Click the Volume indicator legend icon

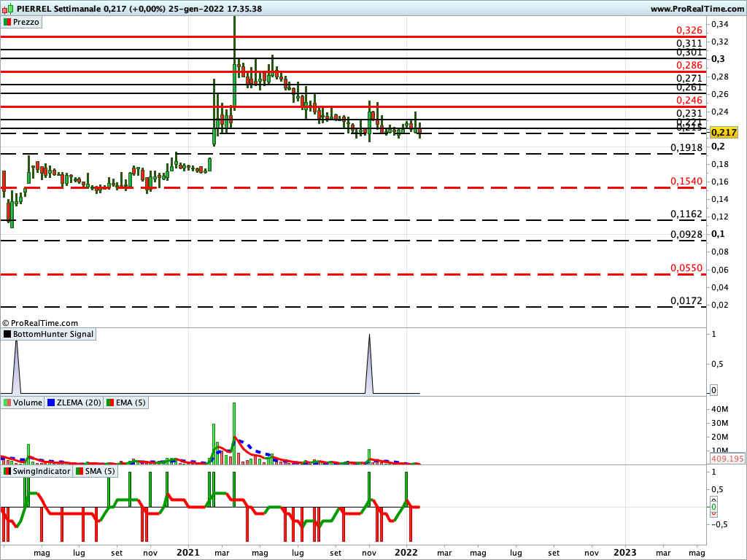(7, 402)
